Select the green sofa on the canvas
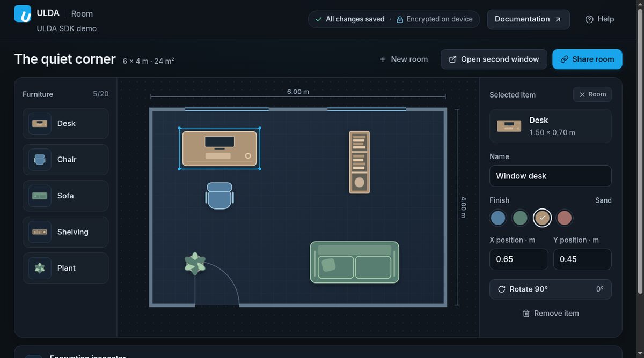The image size is (644, 358). (354, 262)
